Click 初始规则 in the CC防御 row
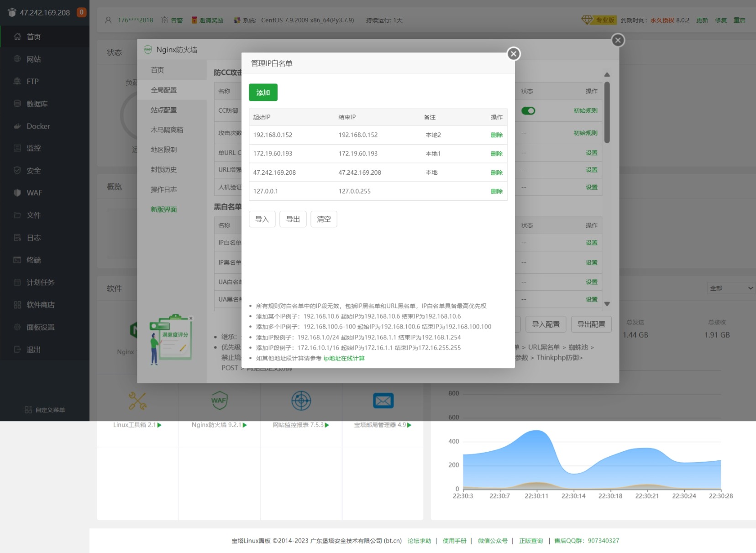 point(585,110)
